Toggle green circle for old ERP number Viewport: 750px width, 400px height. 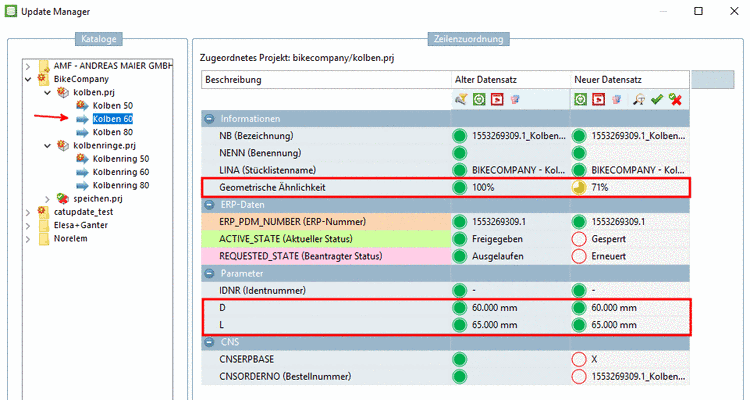[x=459, y=222]
